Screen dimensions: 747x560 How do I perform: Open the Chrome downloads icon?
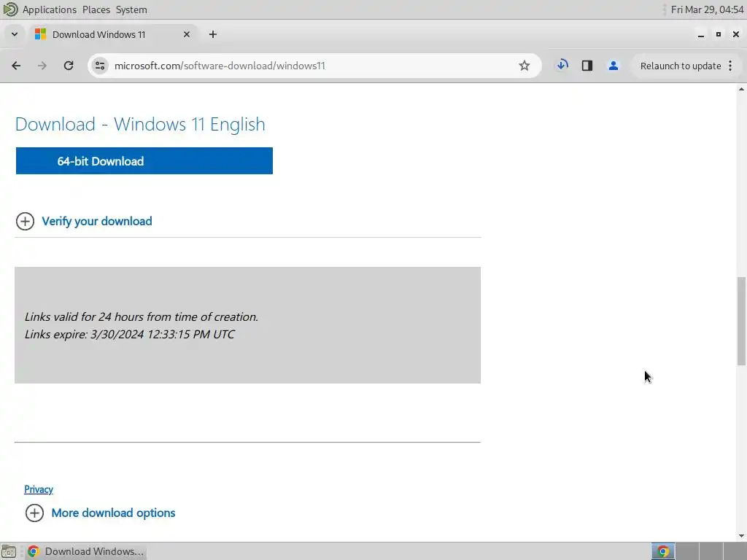[x=562, y=65]
